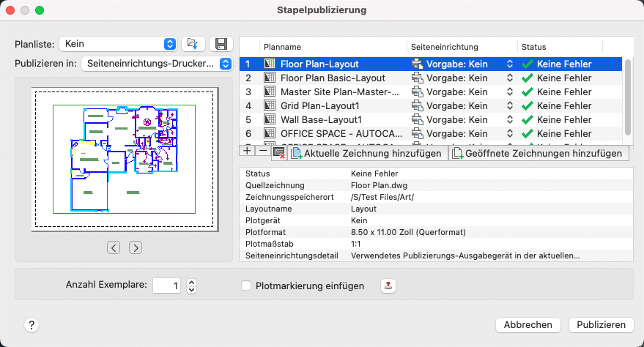Click the Publizieren button
Viewport: 644px width, 347px height.
602,325
